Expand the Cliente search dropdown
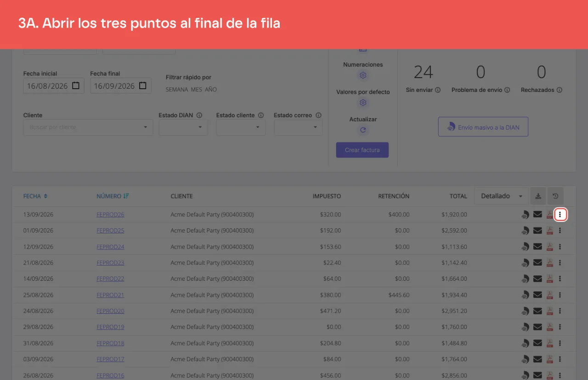 (146, 127)
